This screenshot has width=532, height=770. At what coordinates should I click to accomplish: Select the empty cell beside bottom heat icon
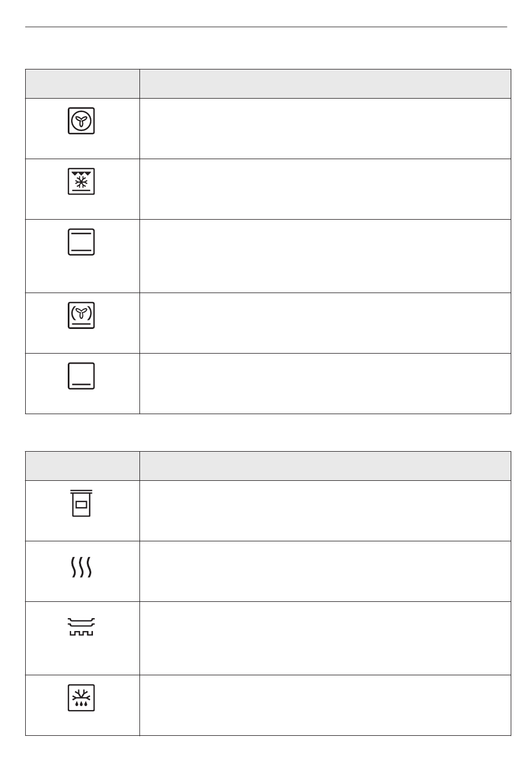pyautogui.click(x=325, y=384)
